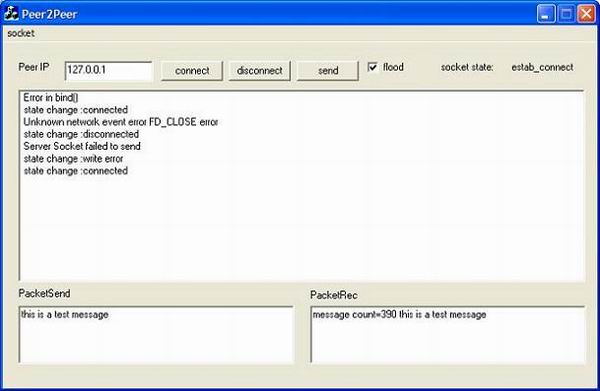This screenshot has height=391, width=600.
Task: Click the disconnect button
Action: 259,71
